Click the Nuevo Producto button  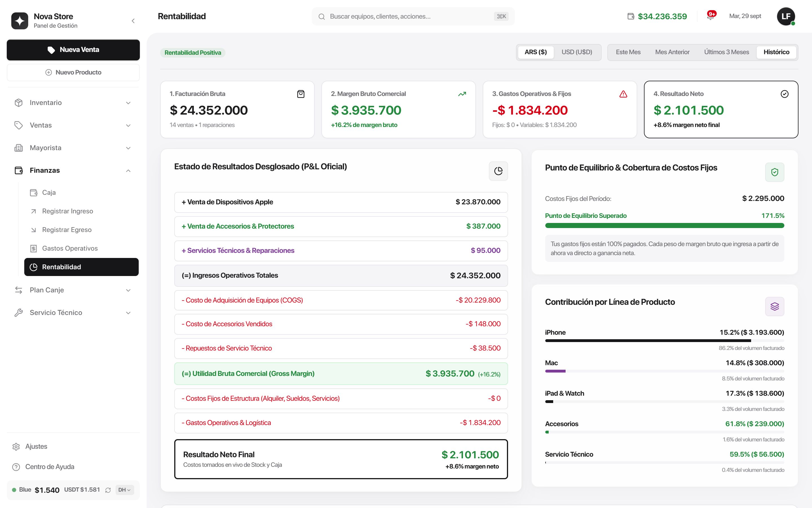[73, 72]
